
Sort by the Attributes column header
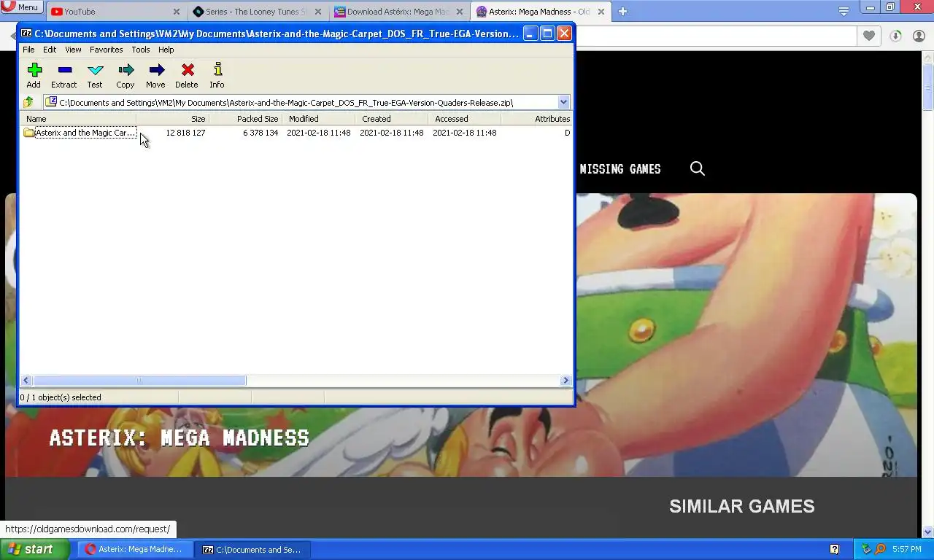pyautogui.click(x=537, y=118)
